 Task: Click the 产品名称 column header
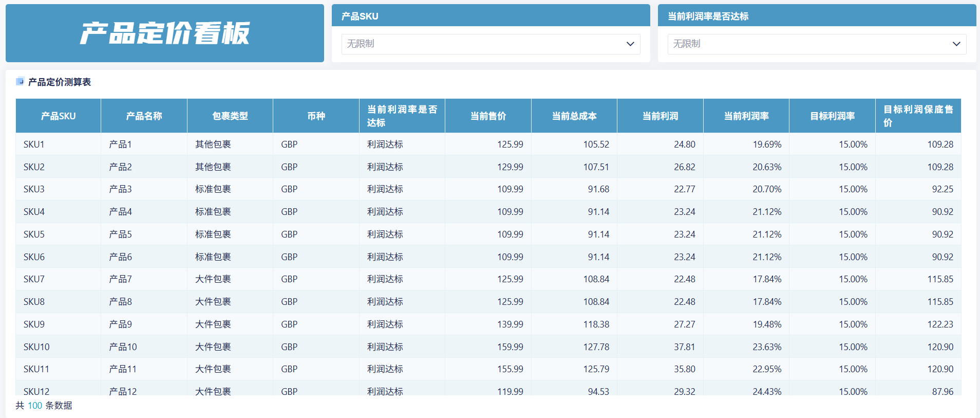click(144, 116)
